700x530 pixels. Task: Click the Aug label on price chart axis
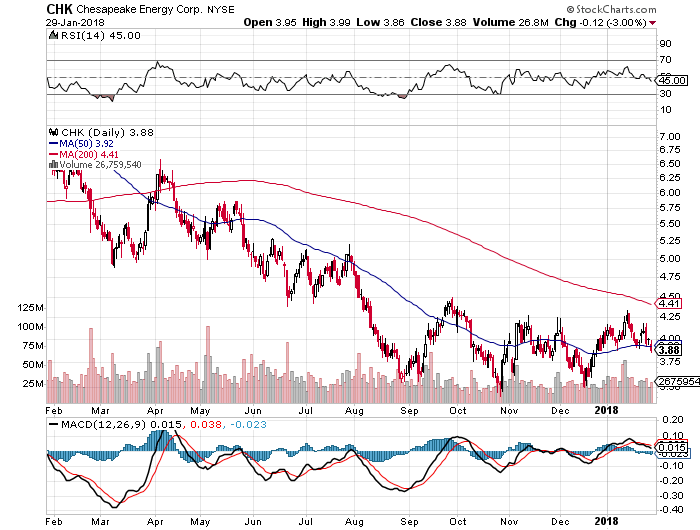[354, 410]
